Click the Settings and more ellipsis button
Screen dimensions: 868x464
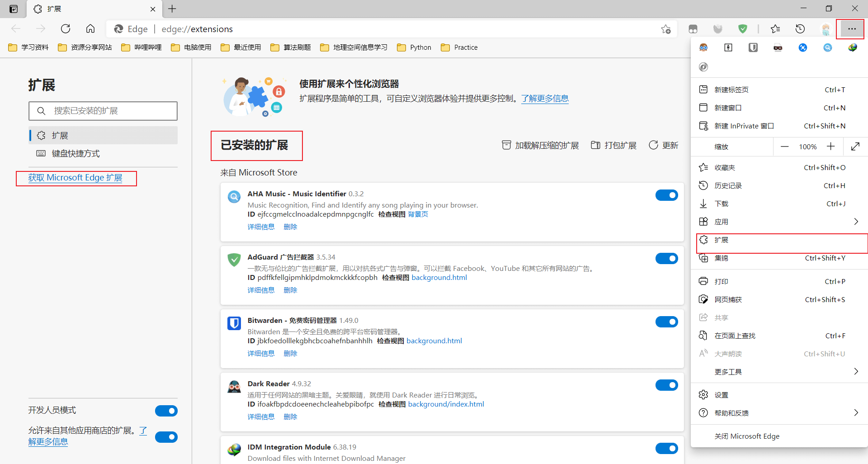click(852, 29)
